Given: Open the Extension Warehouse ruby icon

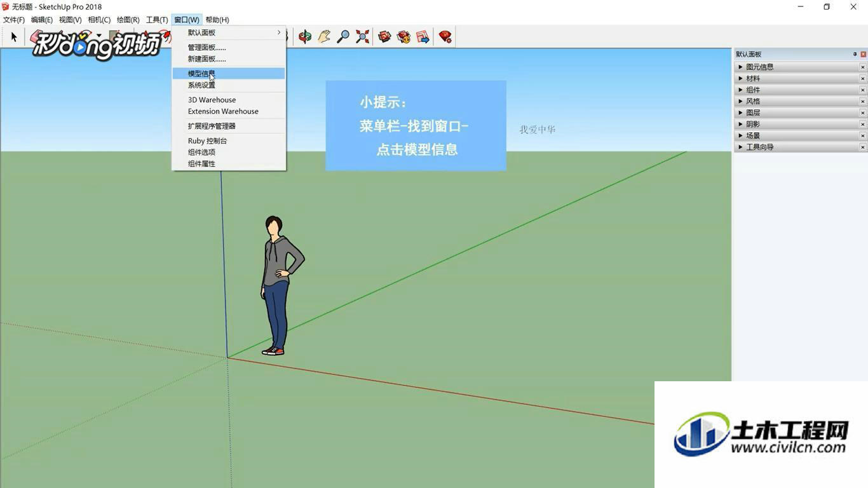Looking at the screenshot, I should tap(445, 37).
